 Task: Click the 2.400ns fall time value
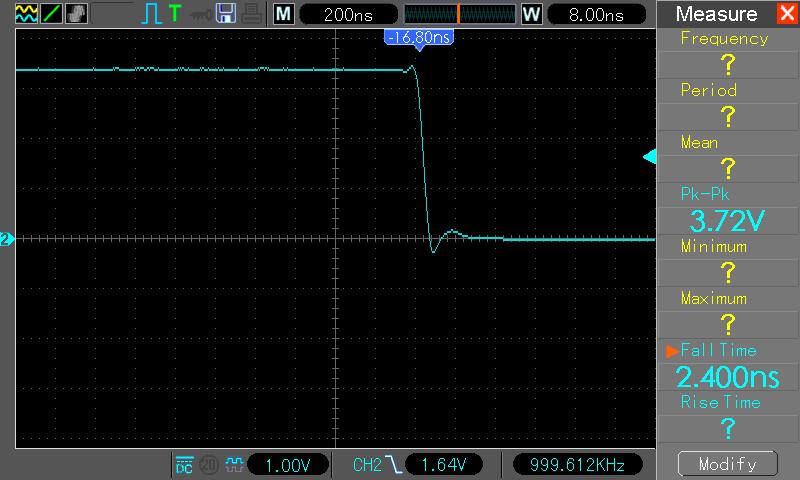coord(728,377)
